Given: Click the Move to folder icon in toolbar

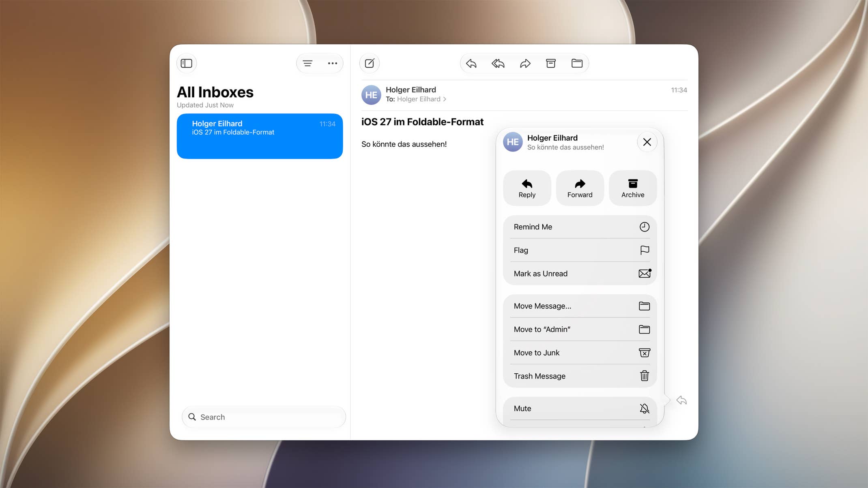Looking at the screenshot, I should pyautogui.click(x=577, y=63).
